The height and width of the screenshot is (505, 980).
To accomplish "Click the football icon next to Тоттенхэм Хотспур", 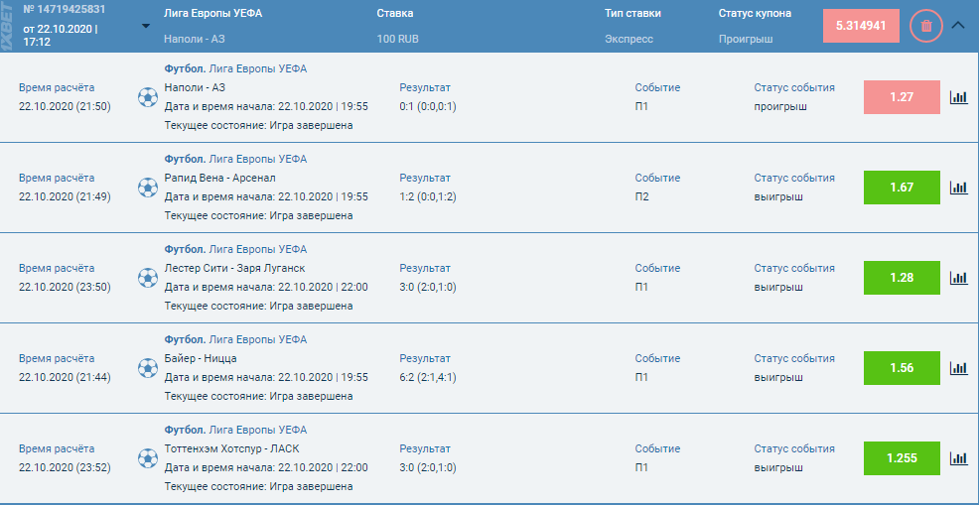I will (148, 458).
